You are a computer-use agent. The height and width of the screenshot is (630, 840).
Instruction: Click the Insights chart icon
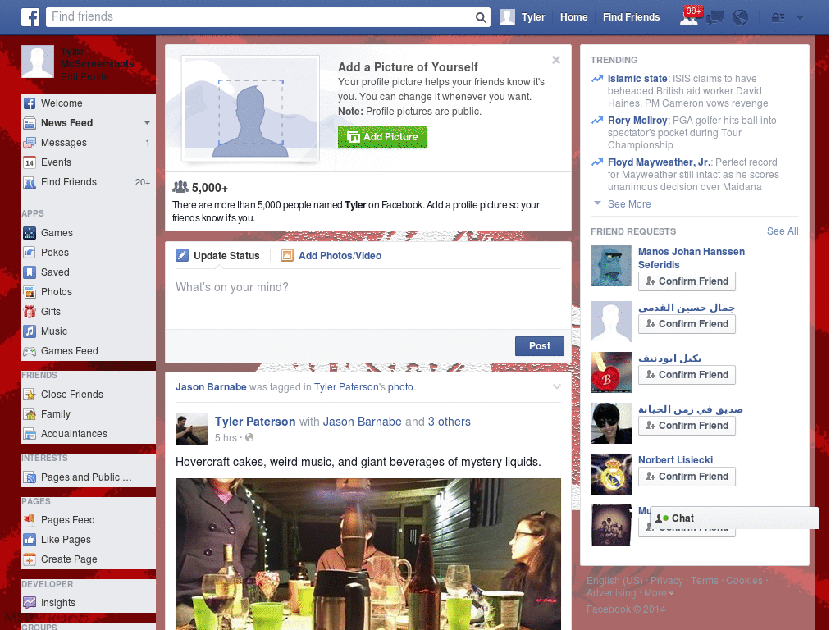pyautogui.click(x=30, y=603)
